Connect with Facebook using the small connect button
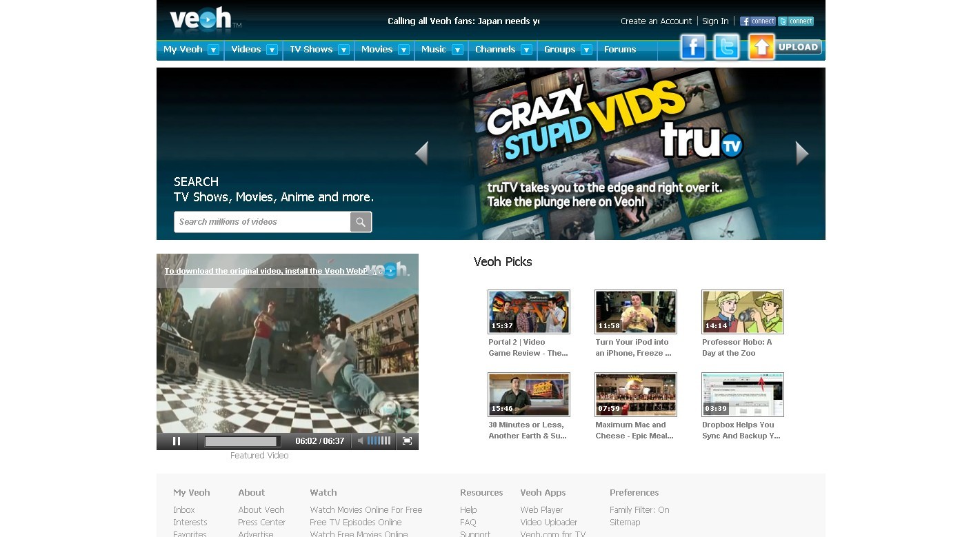Viewport: 980px width, 537px height. [x=758, y=21]
